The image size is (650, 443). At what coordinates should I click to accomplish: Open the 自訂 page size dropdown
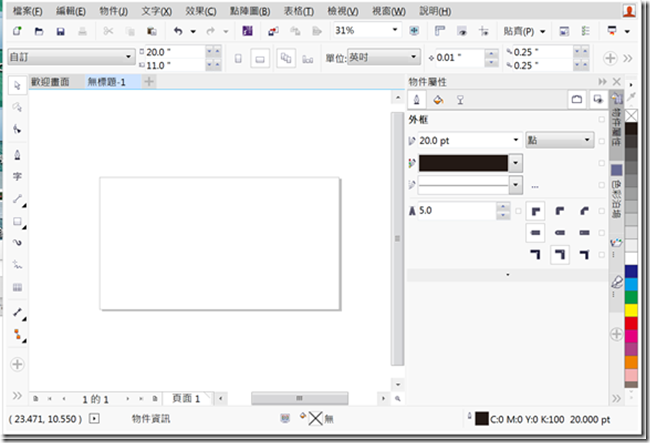(128, 57)
